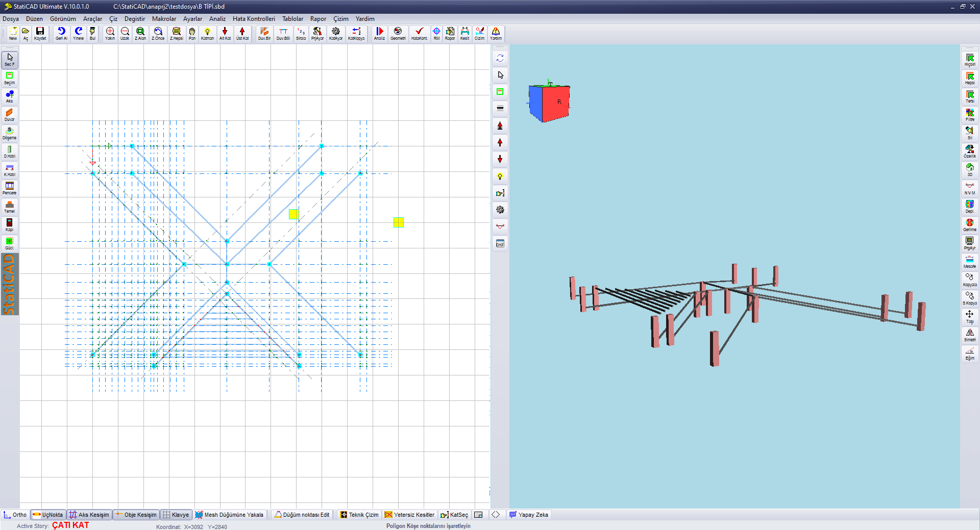Toggle Aks Kesişim snapping

89,515
